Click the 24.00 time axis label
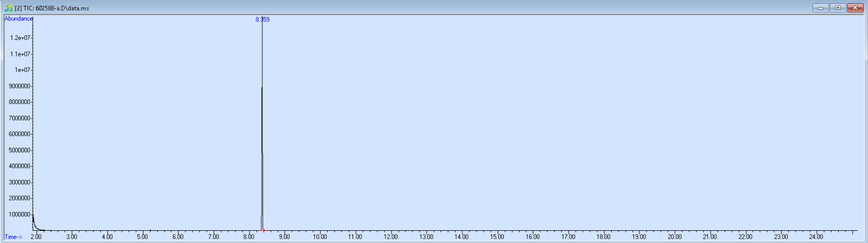This screenshot has height=243, width=868. coord(816,237)
